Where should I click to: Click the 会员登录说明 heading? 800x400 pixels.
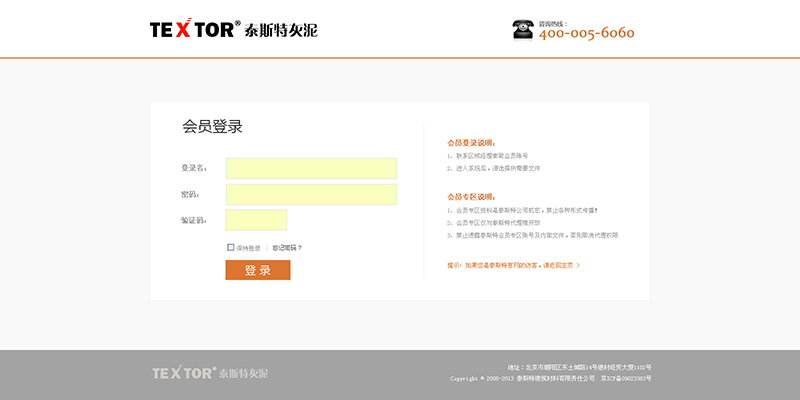(471, 143)
